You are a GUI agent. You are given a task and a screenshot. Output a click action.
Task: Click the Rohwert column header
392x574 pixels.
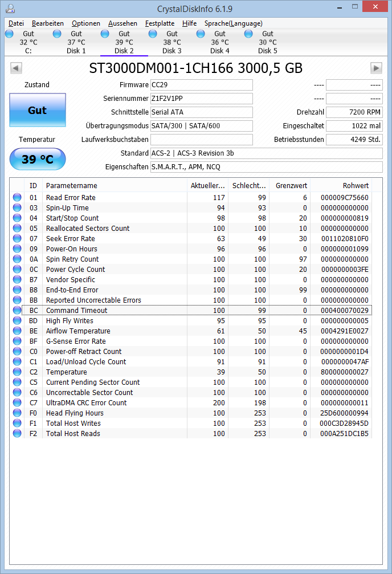pyautogui.click(x=341, y=186)
